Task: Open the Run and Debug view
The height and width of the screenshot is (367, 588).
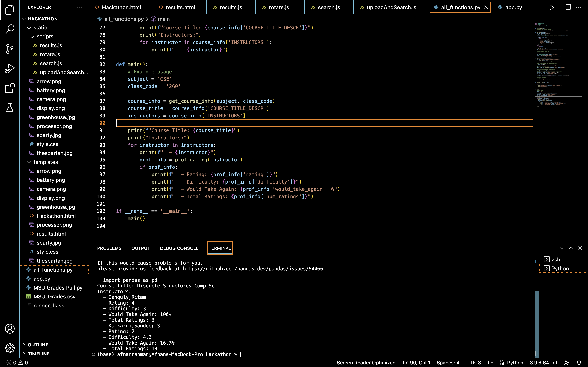Action: point(10,69)
